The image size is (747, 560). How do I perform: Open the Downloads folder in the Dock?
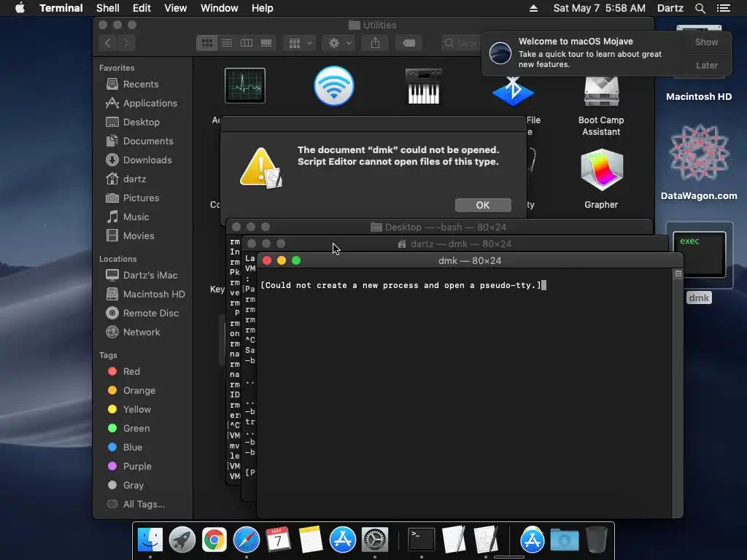click(565, 540)
